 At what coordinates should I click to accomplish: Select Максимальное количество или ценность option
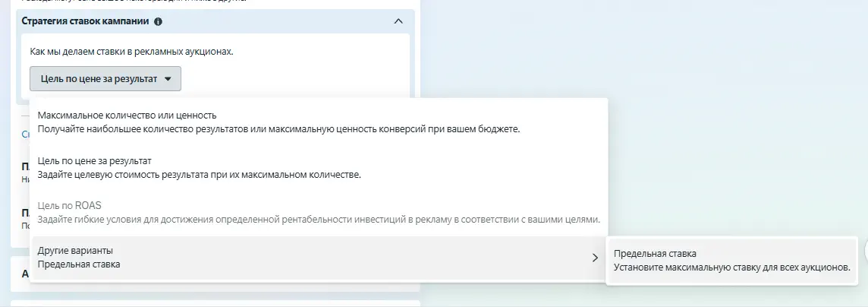point(319,122)
